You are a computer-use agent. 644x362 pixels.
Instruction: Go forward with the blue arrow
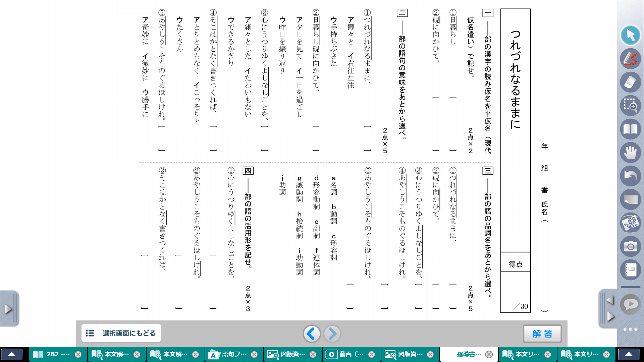pyautogui.click(x=332, y=334)
